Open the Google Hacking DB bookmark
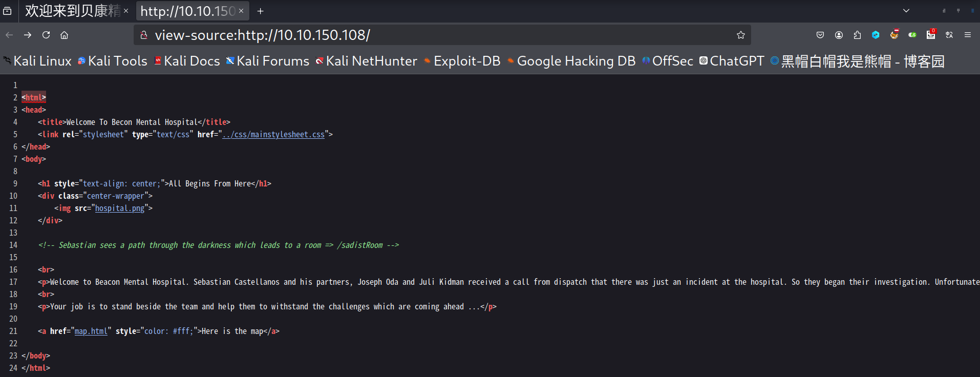Viewport: 980px width, 377px height. click(x=571, y=61)
